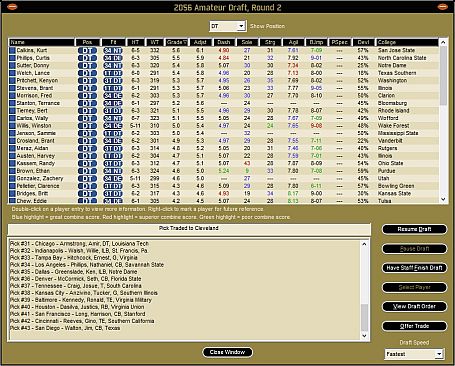
Task: Click the fit badge for Sutter, Donny
Action: coord(113,65)
